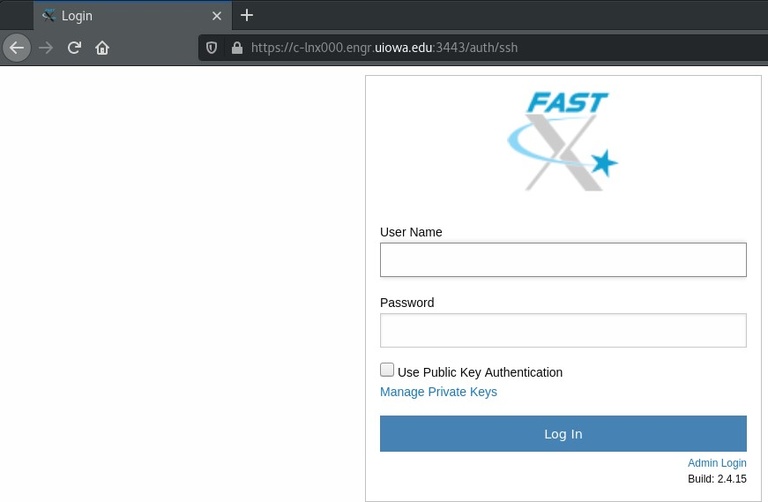Close the Login tab
This screenshot has height=502, width=768.
216,16
